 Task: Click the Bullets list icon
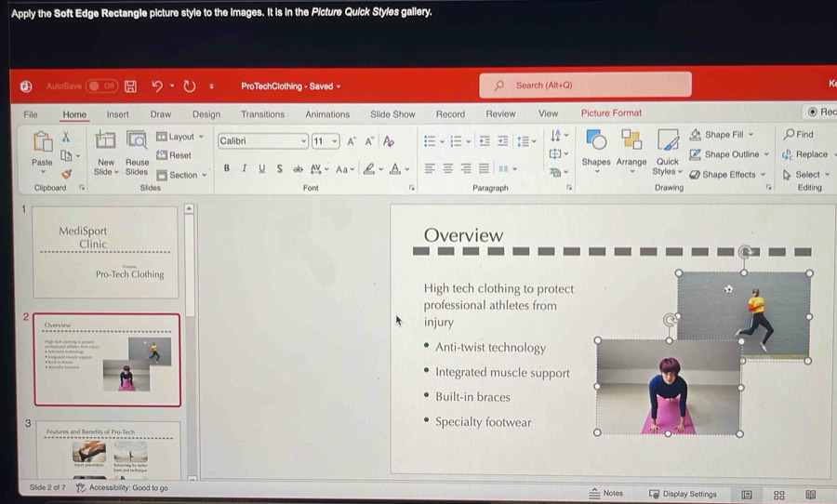click(x=430, y=141)
